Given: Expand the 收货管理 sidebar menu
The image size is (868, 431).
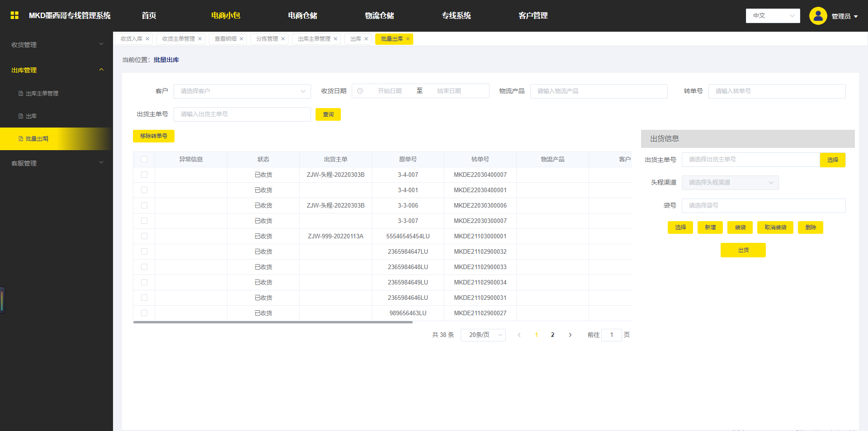Looking at the screenshot, I should (57, 45).
